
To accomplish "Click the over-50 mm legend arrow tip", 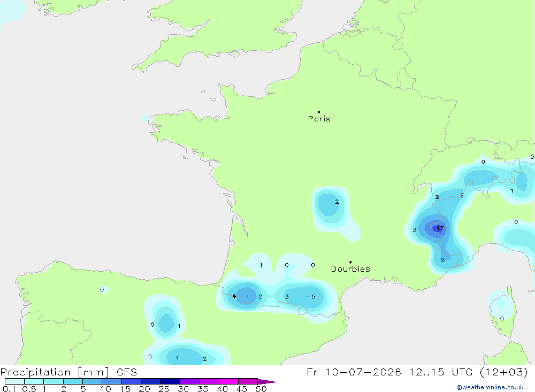I will tap(268, 381).
